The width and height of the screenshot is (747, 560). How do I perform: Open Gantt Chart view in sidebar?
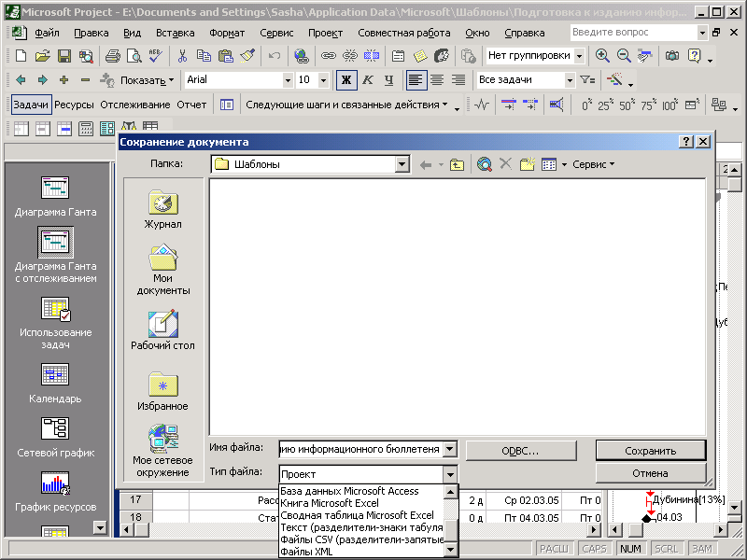click(55, 197)
